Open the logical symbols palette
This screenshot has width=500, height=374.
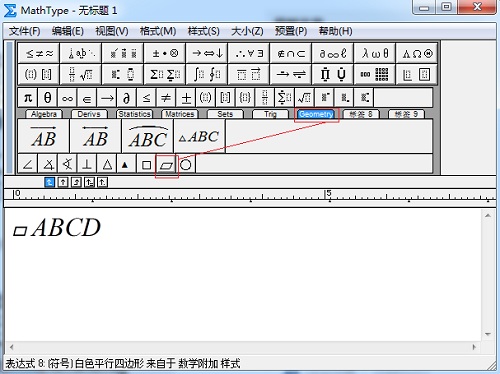249,53
